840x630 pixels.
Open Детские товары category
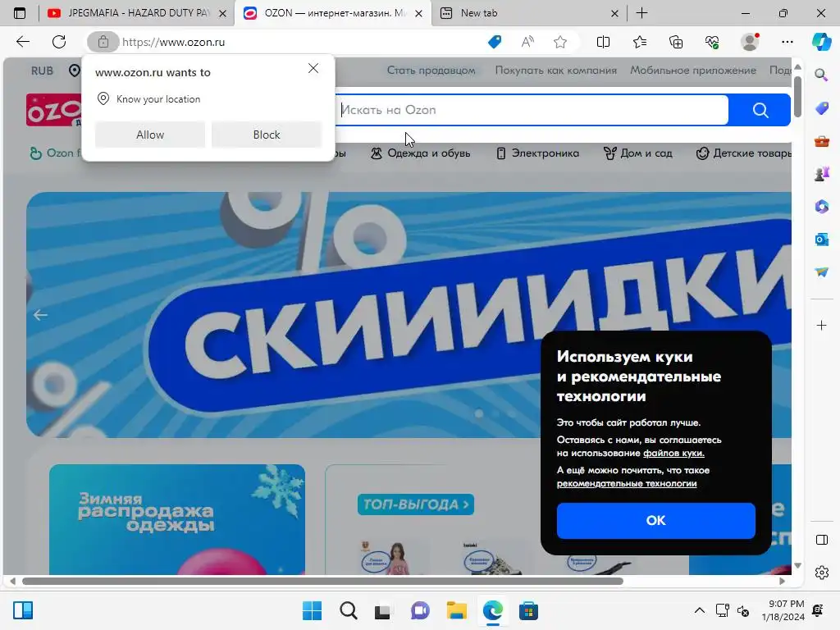(743, 153)
